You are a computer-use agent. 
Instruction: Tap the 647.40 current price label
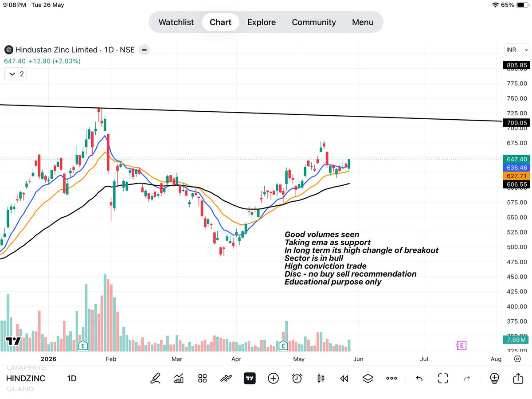click(516, 159)
